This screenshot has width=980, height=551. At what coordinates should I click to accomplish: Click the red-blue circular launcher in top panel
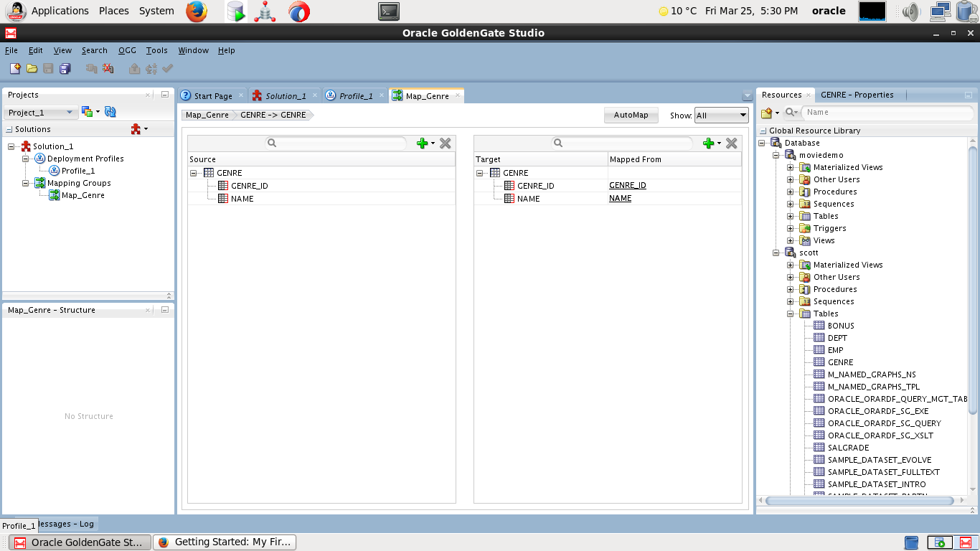point(299,11)
